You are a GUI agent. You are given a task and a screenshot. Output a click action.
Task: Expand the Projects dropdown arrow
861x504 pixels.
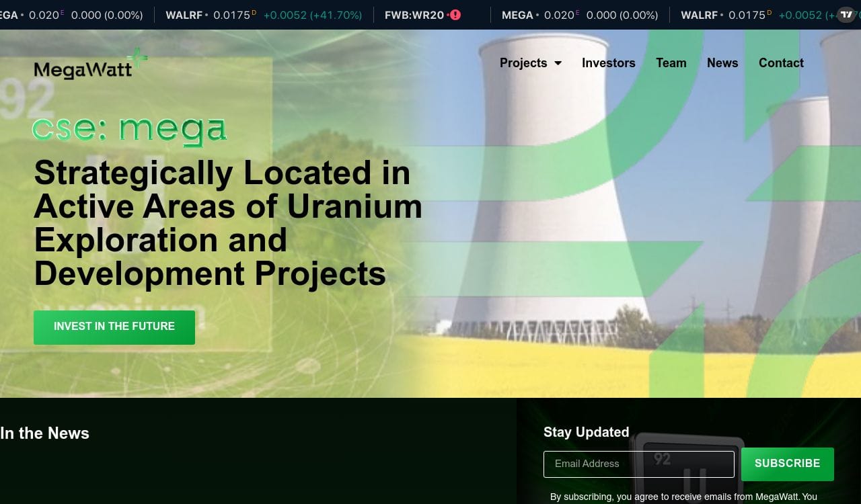tap(558, 63)
